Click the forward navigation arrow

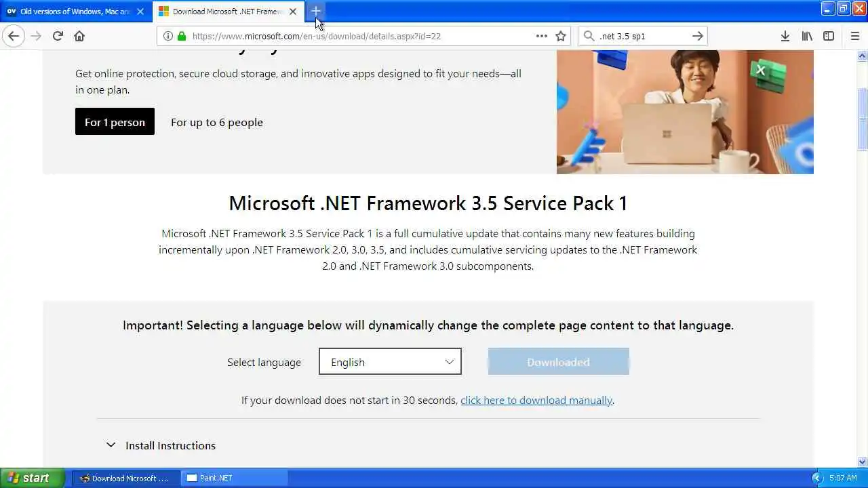tap(36, 36)
